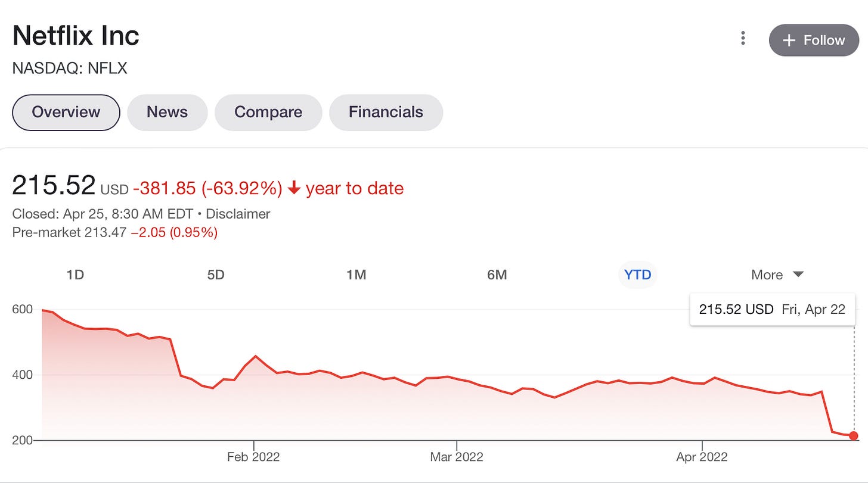The image size is (868, 483).
Task: Switch chart to 5D range
Action: pos(216,275)
